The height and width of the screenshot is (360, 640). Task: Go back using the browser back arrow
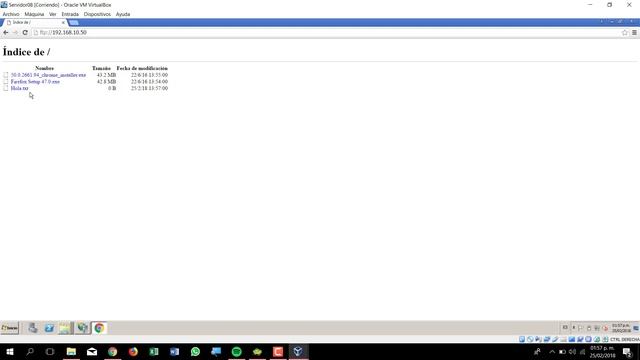pos(6,32)
